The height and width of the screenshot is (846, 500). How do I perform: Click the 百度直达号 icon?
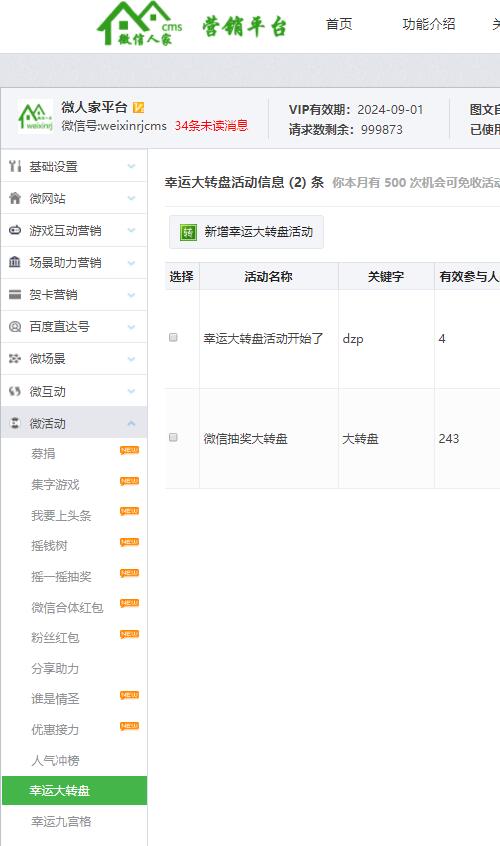tap(15, 326)
